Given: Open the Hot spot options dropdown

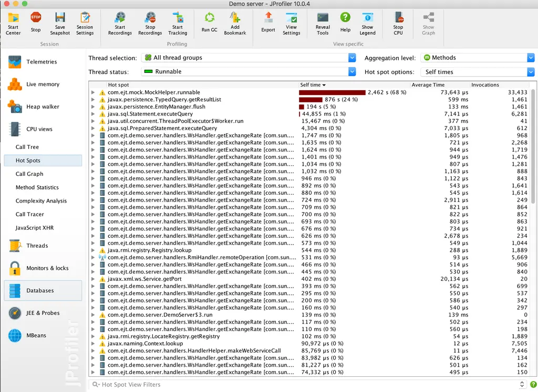Looking at the screenshot, I should pos(478,72).
